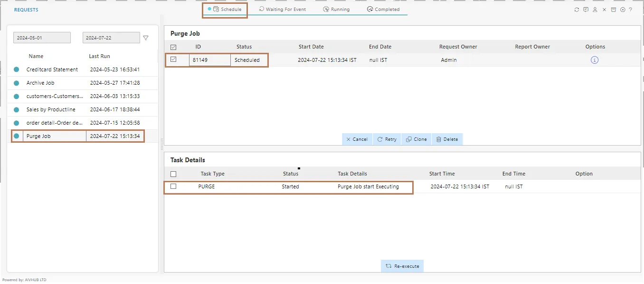Click the refresh icon in top toolbar
This screenshot has width=644, height=284.
coord(577,10)
